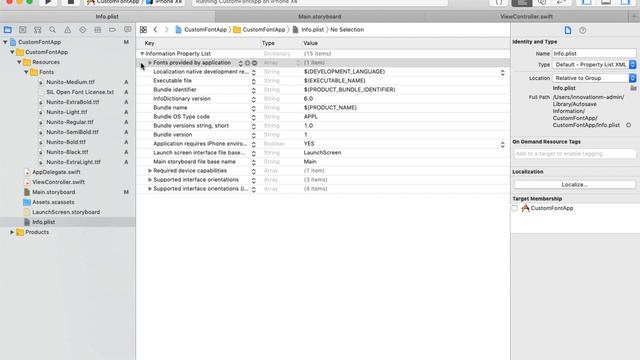The height and width of the screenshot is (360, 640).
Task: Remove the Fonts provided by application row
Action: 254,63
